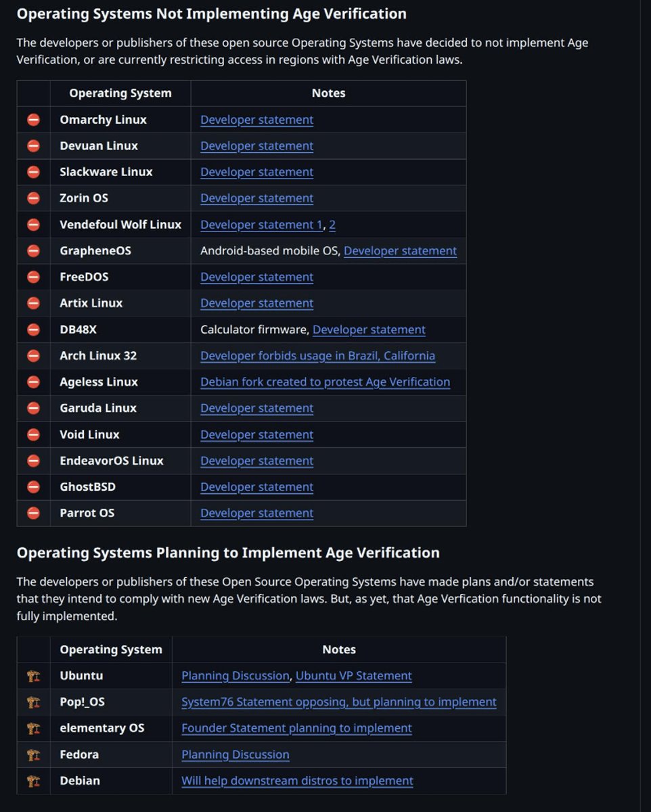651x812 pixels.
Task: Open Fedora Planning Discussion link
Action: pyautogui.click(x=235, y=754)
